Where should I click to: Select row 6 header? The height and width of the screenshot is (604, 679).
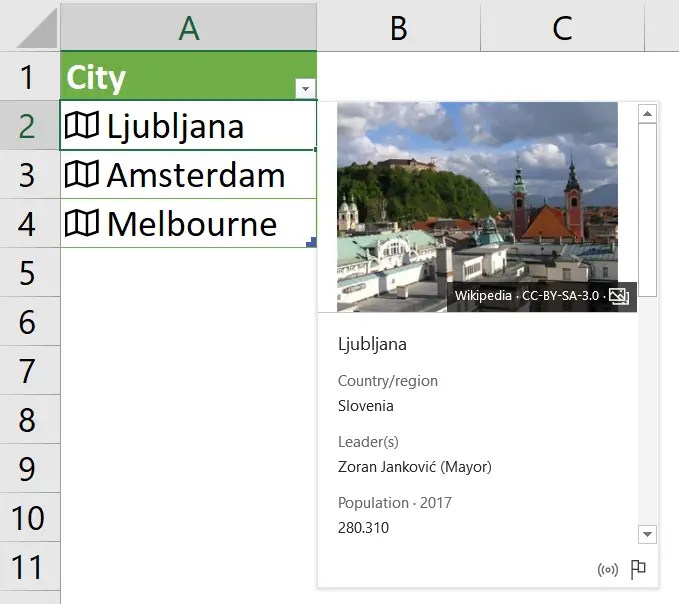(x=29, y=321)
